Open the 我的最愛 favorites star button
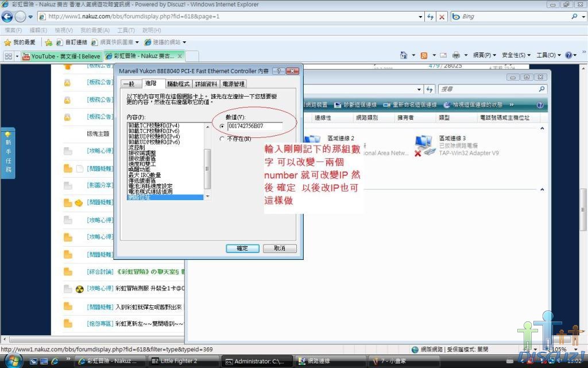 click(x=20, y=42)
